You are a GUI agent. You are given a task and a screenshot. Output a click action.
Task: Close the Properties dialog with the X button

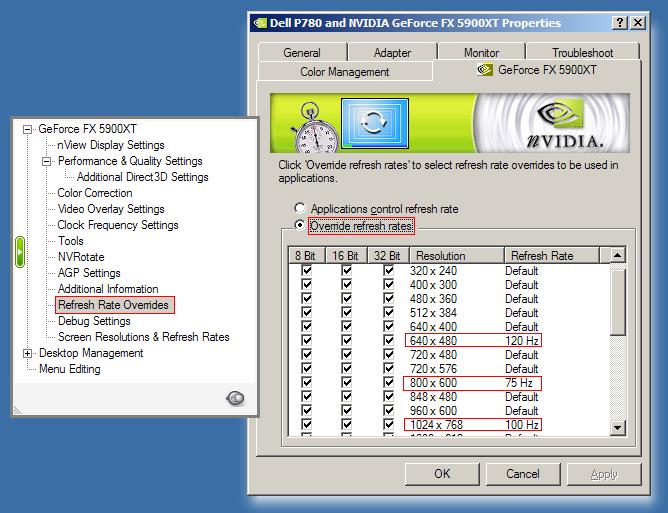pyautogui.click(x=638, y=23)
